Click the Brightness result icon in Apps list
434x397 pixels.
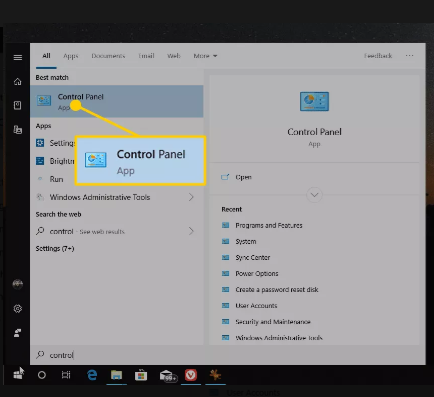pyautogui.click(x=40, y=161)
